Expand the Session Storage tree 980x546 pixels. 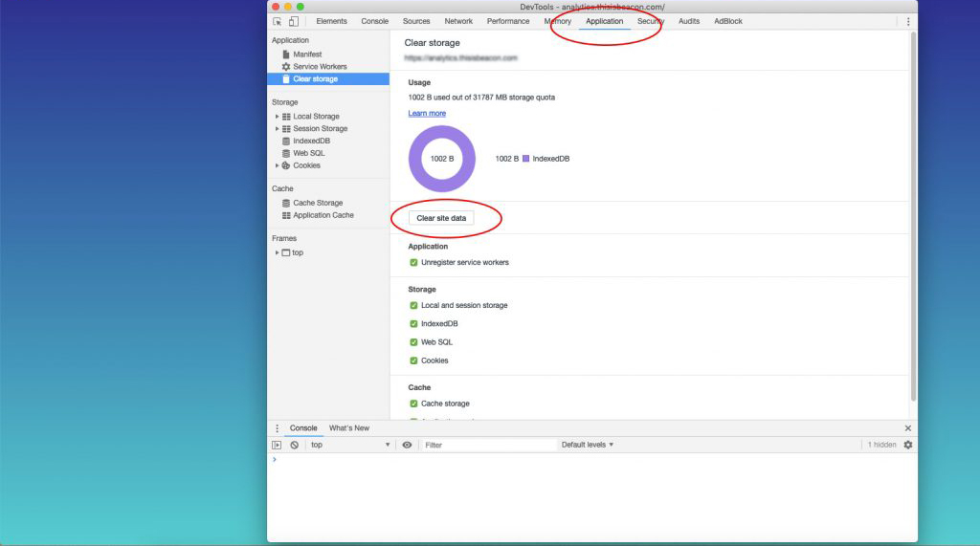(x=277, y=129)
